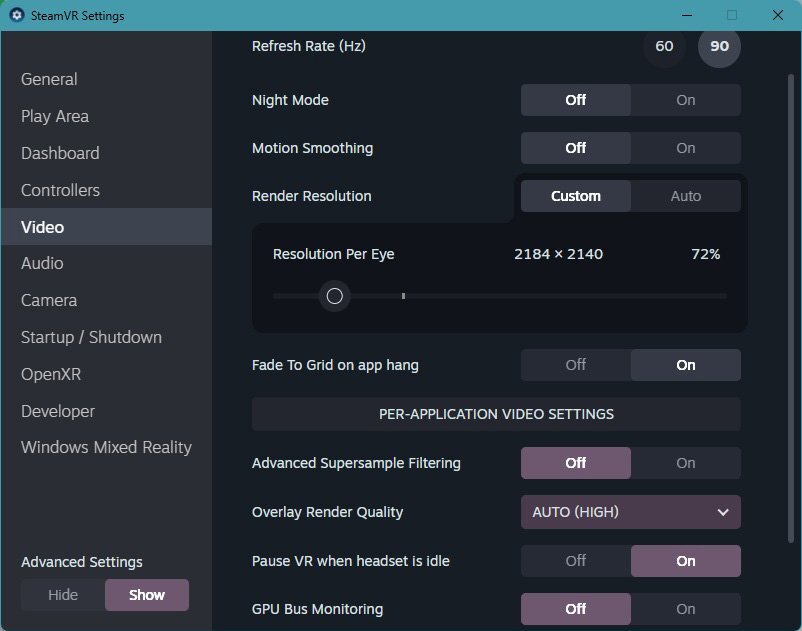The width and height of the screenshot is (802, 631).
Task: Go to OpenXR settings
Action: [x=106, y=374]
